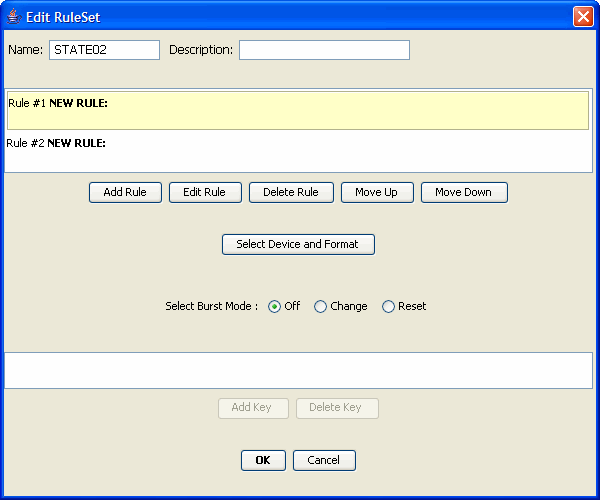
Task: Click the Java icon in the title bar
Action: [14, 17]
